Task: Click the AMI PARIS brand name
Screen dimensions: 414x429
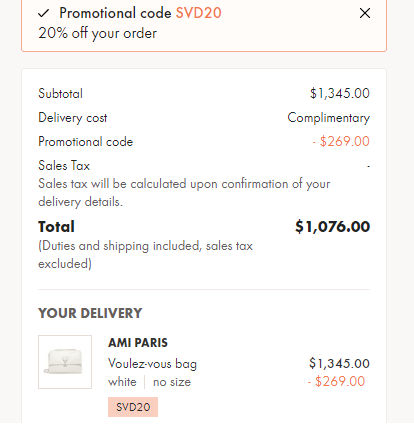Action: (x=138, y=343)
